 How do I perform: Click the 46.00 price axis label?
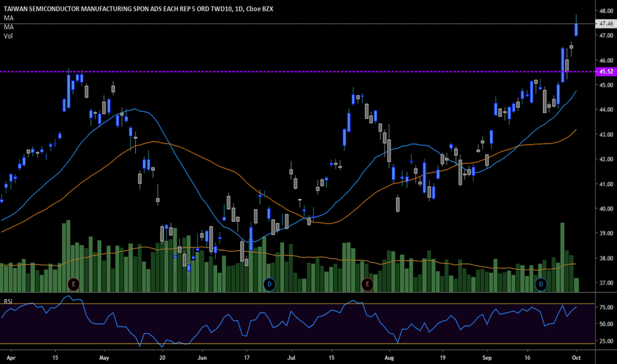[606, 60]
